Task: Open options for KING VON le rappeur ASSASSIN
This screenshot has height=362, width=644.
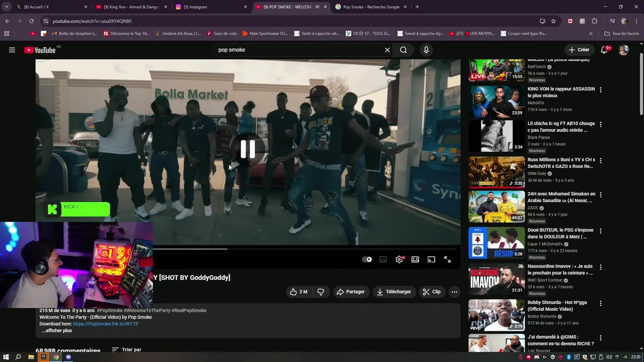Action: tap(600, 89)
